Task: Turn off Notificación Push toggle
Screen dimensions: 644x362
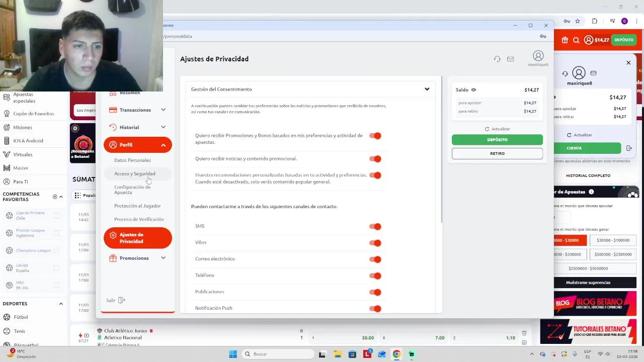Action: click(x=375, y=308)
